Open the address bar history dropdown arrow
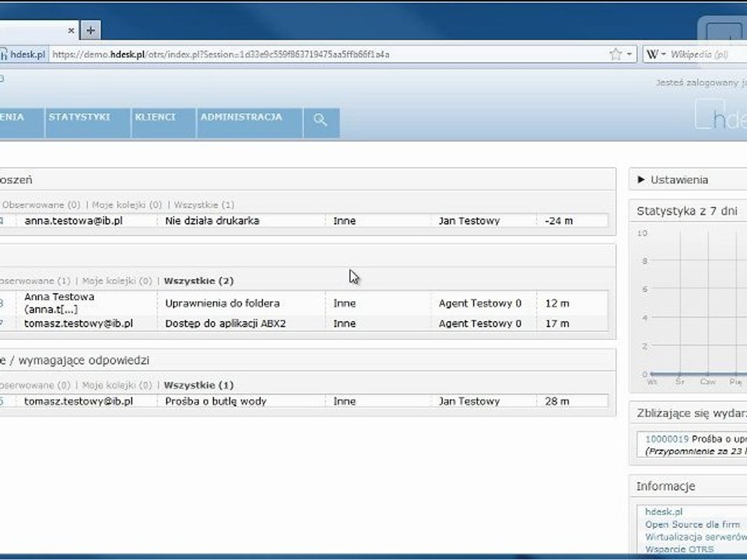Screen dimensions: 747x560 pos(630,54)
